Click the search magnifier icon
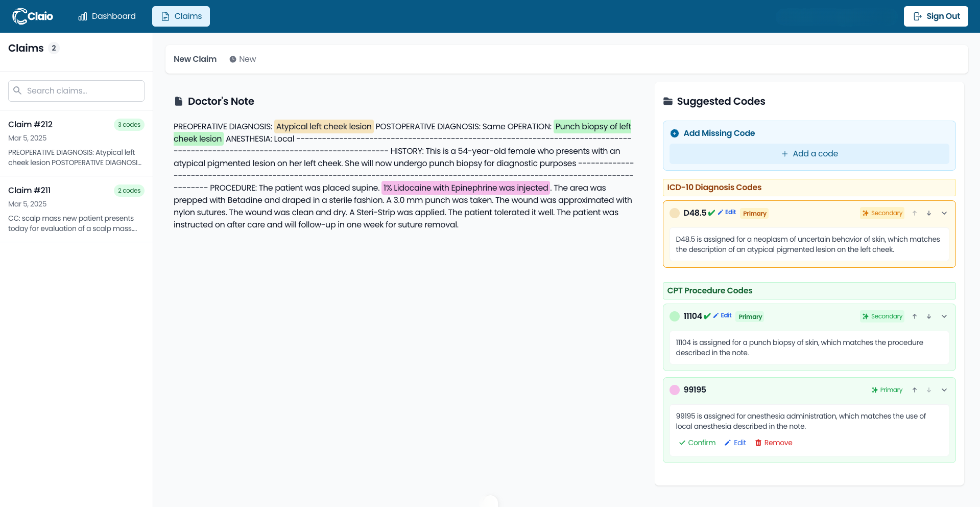Viewport: 980px width, 507px height. tap(17, 90)
